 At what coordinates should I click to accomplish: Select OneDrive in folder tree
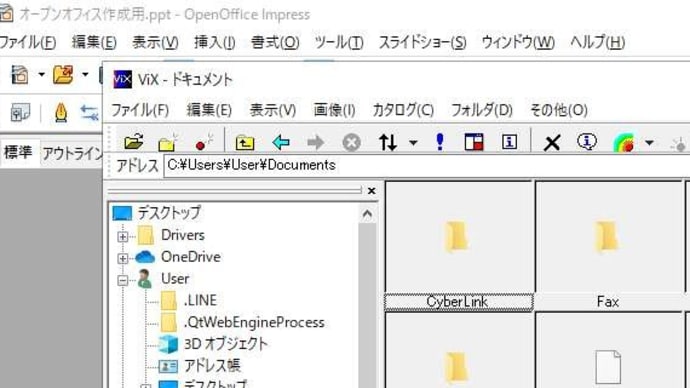tap(191, 257)
